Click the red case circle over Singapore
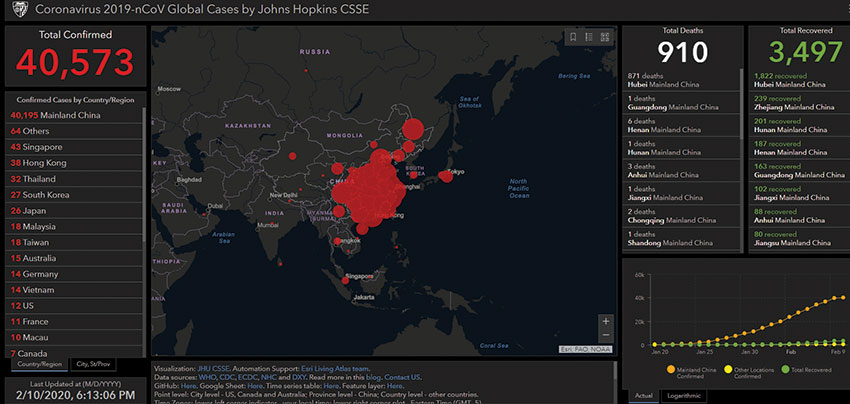850x404 pixels. (x=346, y=281)
